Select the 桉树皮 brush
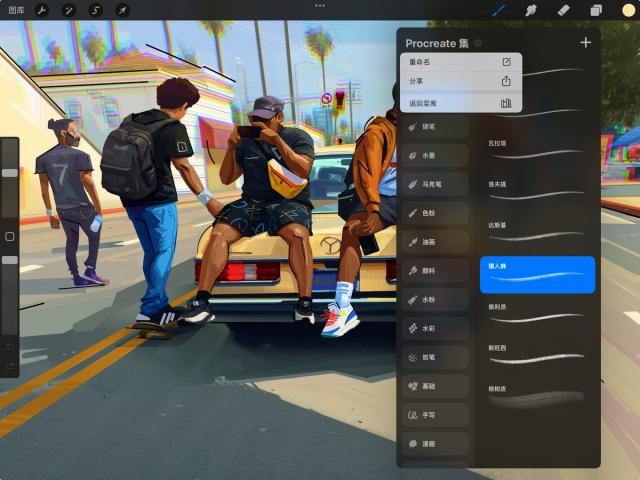The height and width of the screenshot is (480, 640). pos(538,396)
